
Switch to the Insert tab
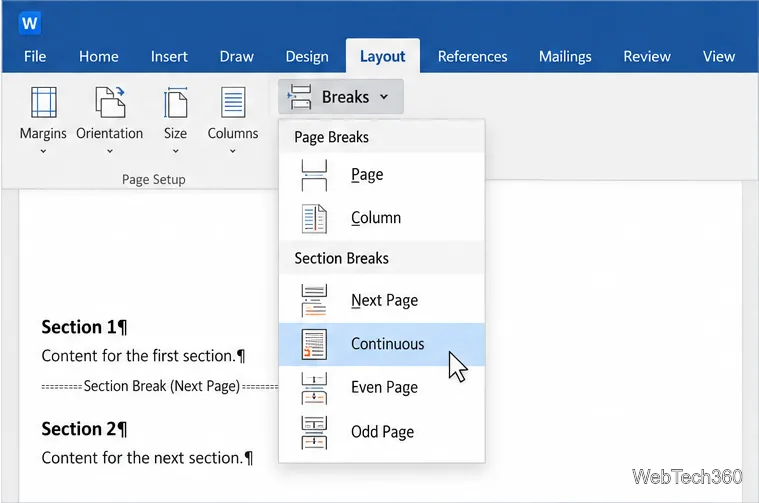click(x=169, y=57)
